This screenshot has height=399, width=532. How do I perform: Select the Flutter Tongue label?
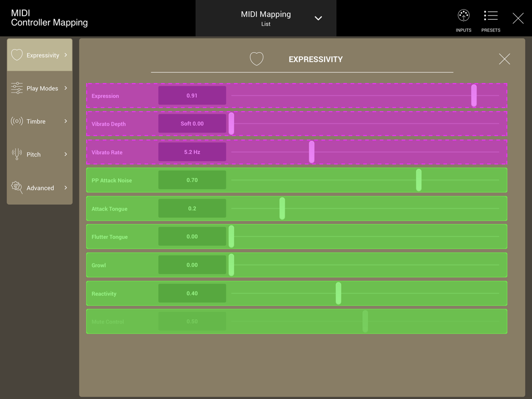pyautogui.click(x=110, y=237)
